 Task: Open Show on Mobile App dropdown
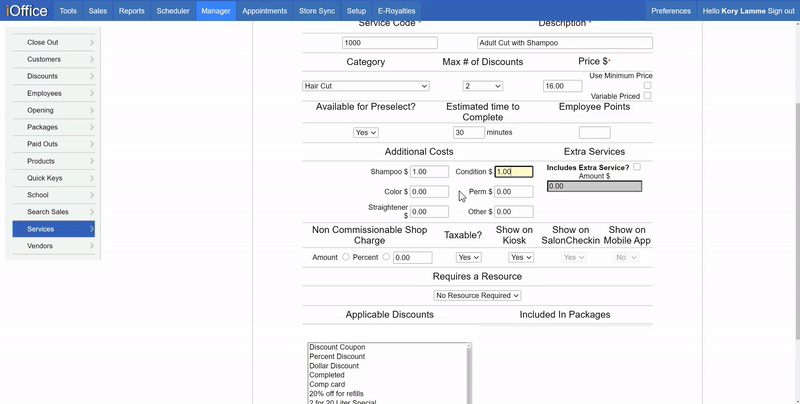coord(626,258)
